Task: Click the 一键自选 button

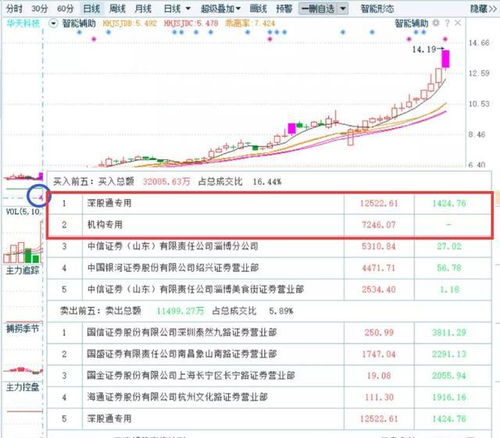Action: [318, 8]
